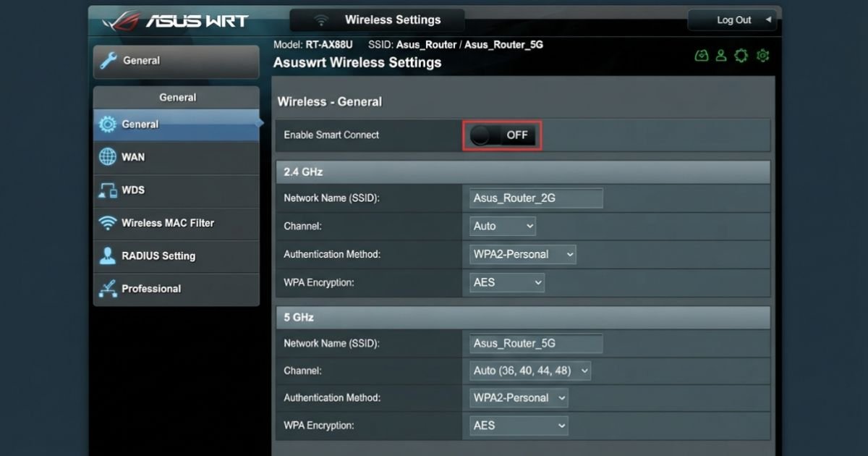This screenshot has width=868, height=456.
Task: Open the Professional page via its icon
Action: click(x=108, y=289)
